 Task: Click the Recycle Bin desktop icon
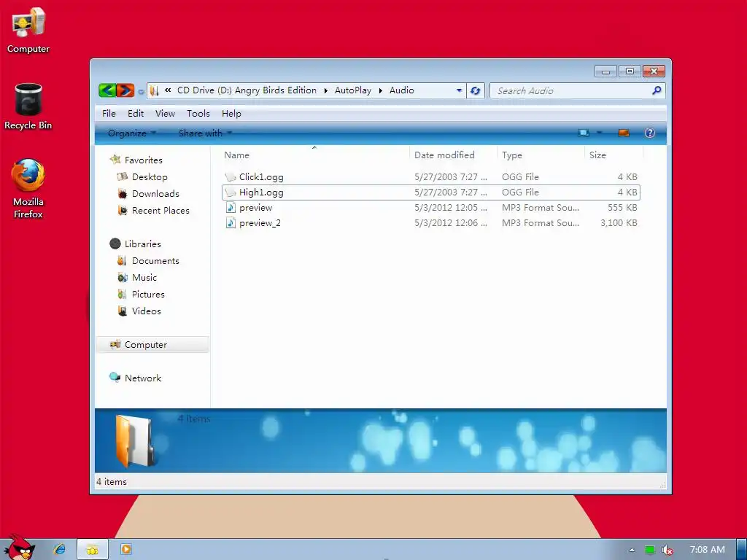pos(28,106)
